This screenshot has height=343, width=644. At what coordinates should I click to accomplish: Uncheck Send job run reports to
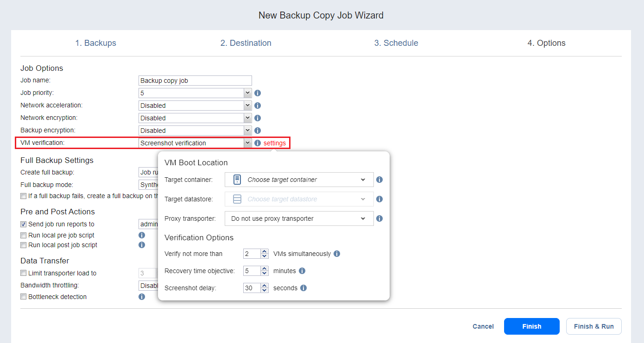[x=24, y=224]
